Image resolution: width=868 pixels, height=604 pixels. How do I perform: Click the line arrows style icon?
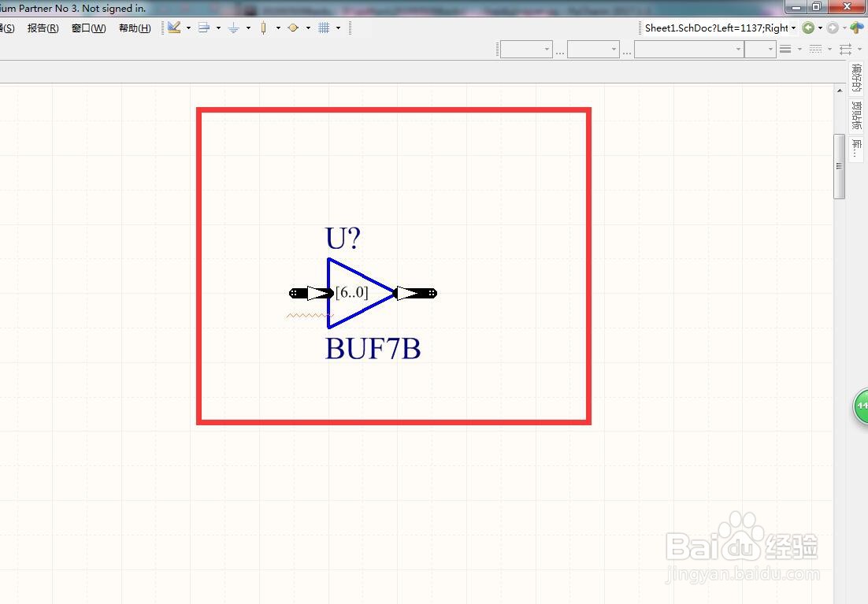(845, 50)
